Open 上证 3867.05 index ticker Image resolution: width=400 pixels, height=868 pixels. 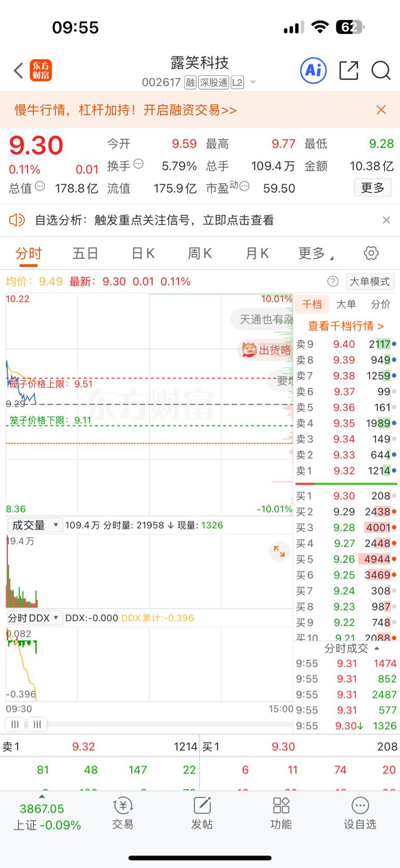coord(47,817)
